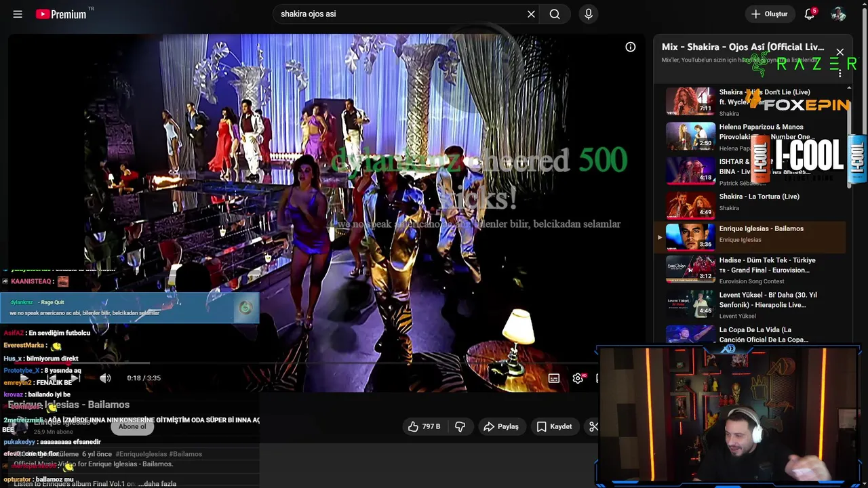
Task: Start voice search with microphone
Action: point(588,14)
